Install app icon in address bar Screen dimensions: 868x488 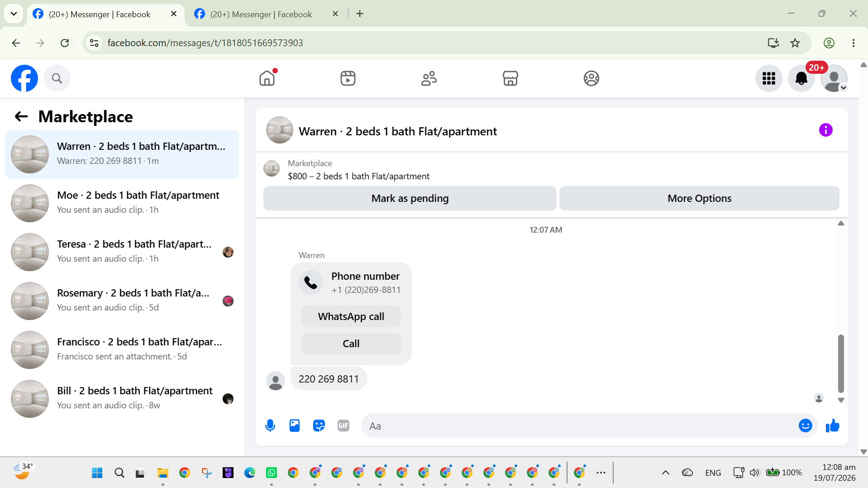pos(773,43)
